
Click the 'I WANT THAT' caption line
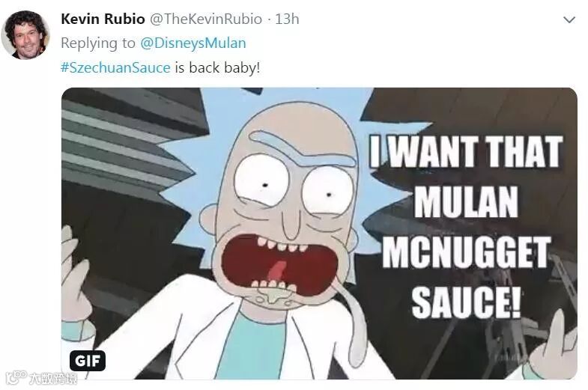click(x=466, y=151)
